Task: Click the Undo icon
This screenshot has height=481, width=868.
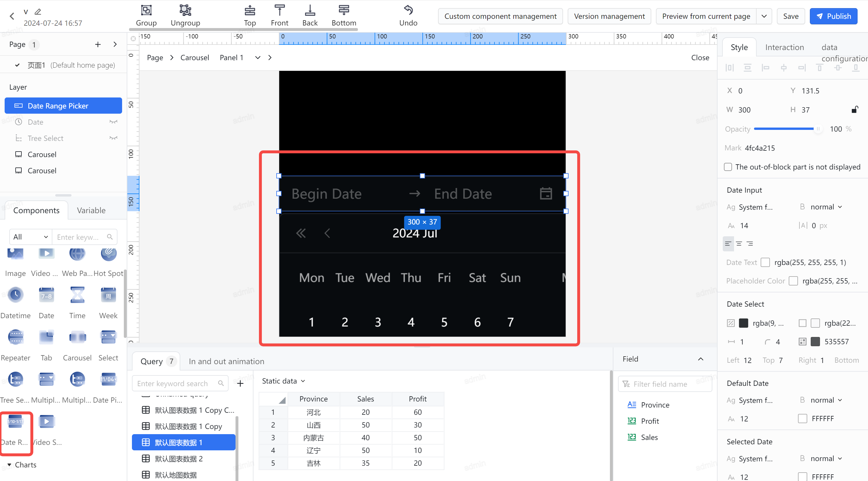Action: [408, 10]
